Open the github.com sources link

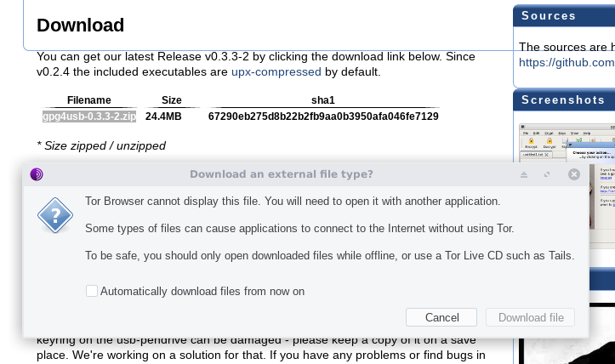pyautogui.click(x=567, y=62)
